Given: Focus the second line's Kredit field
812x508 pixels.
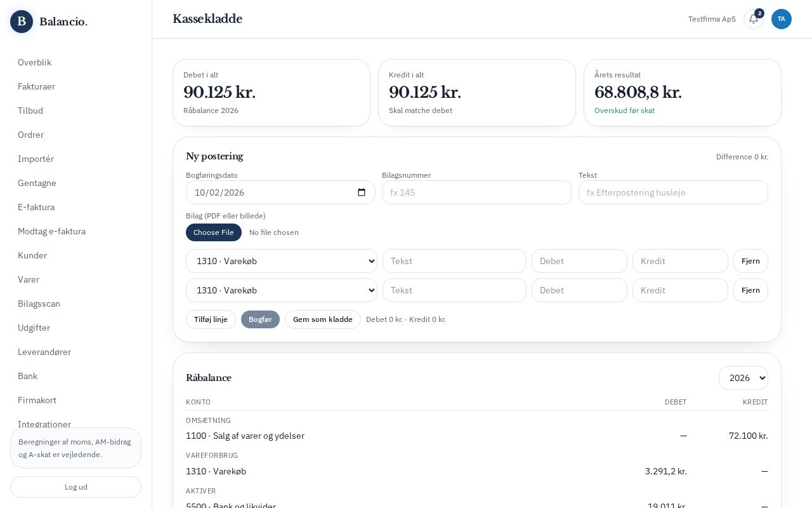Looking at the screenshot, I should coord(680,290).
